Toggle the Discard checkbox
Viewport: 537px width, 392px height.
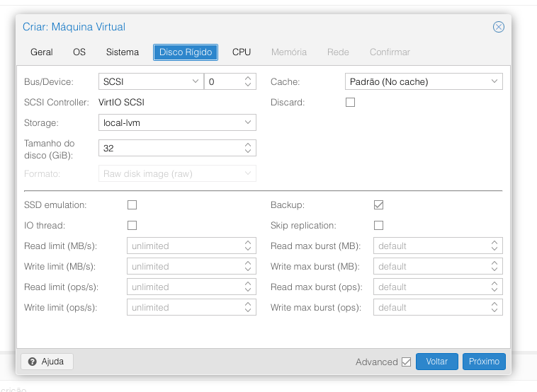tap(350, 103)
